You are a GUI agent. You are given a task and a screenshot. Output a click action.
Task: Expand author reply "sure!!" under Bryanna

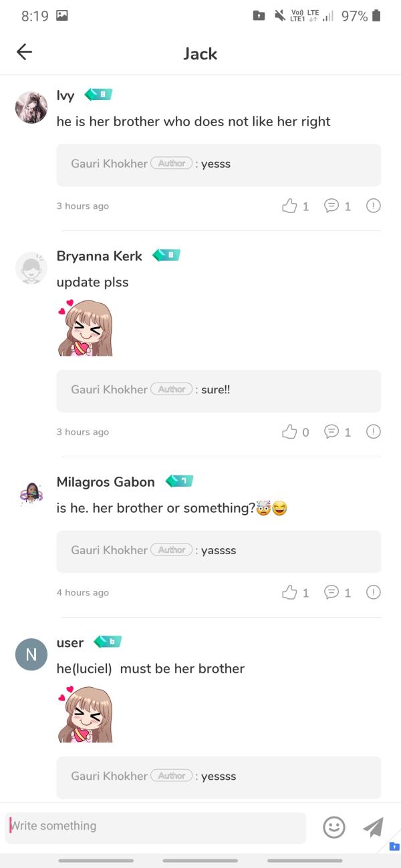coord(219,391)
